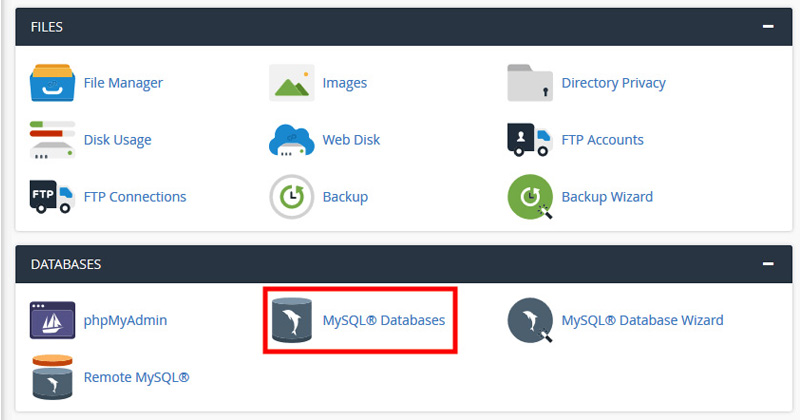The width and height of the screenshot is (800, 420).
Task: Go to the phpMyAdmin link
Action: coord(126,320)
